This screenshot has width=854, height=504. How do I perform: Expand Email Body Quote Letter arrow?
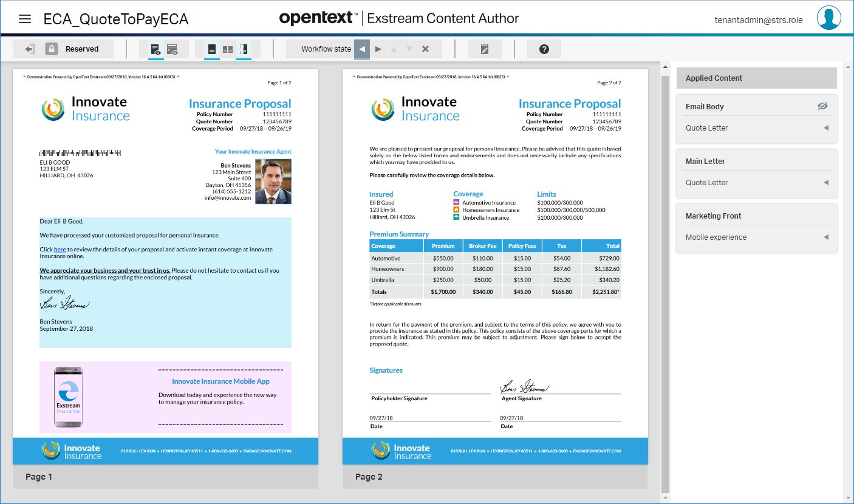(826, 128)
